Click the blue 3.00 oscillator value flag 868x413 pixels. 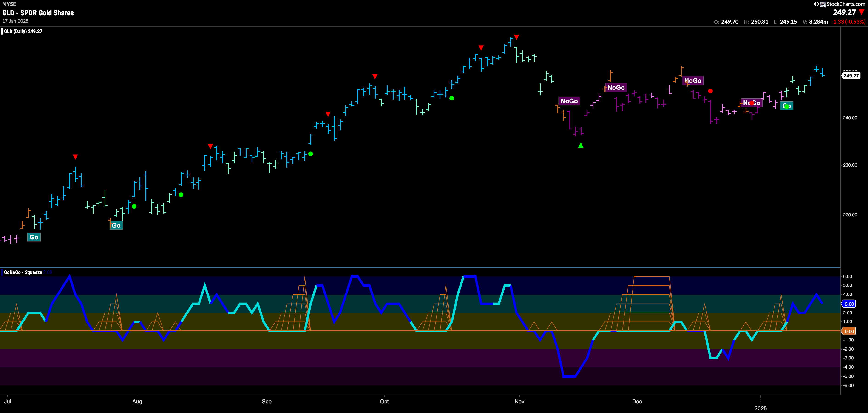point(848,304)
